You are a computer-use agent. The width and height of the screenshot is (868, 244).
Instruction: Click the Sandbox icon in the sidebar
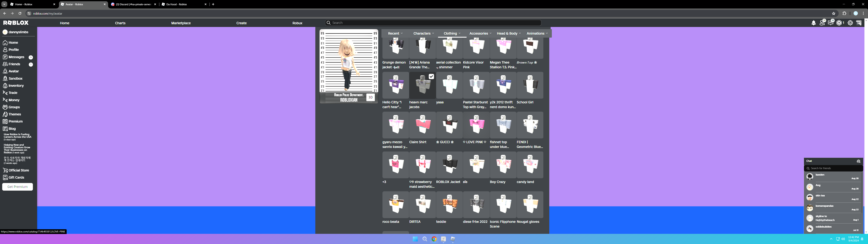point(5,78)
